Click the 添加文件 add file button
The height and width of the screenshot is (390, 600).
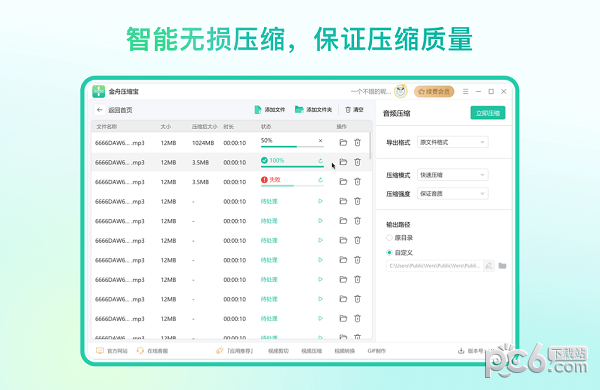pyautogui.click(x=270, y=110)
